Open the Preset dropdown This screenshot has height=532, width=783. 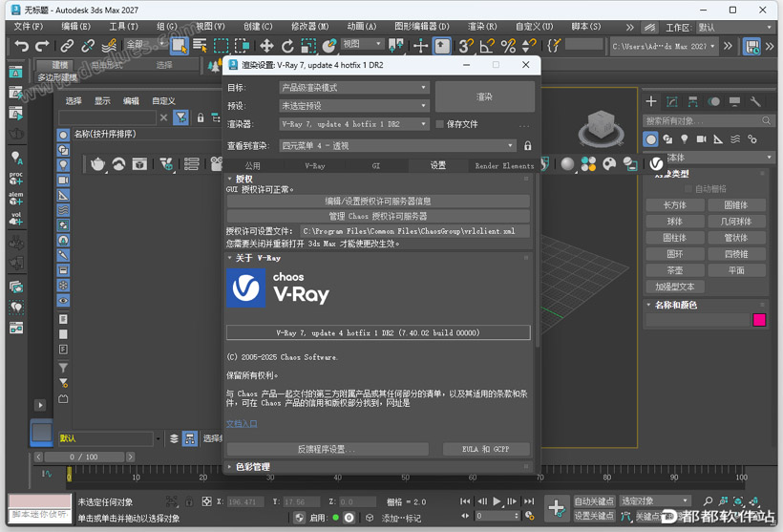354,105
